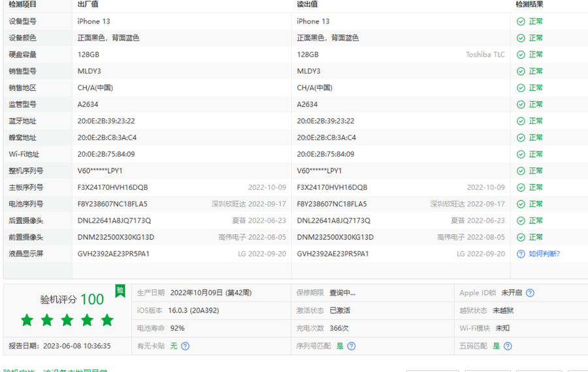The image size is (588, 372).
Task: Open the help icon next to Apple ID锁
Action: 530,293
